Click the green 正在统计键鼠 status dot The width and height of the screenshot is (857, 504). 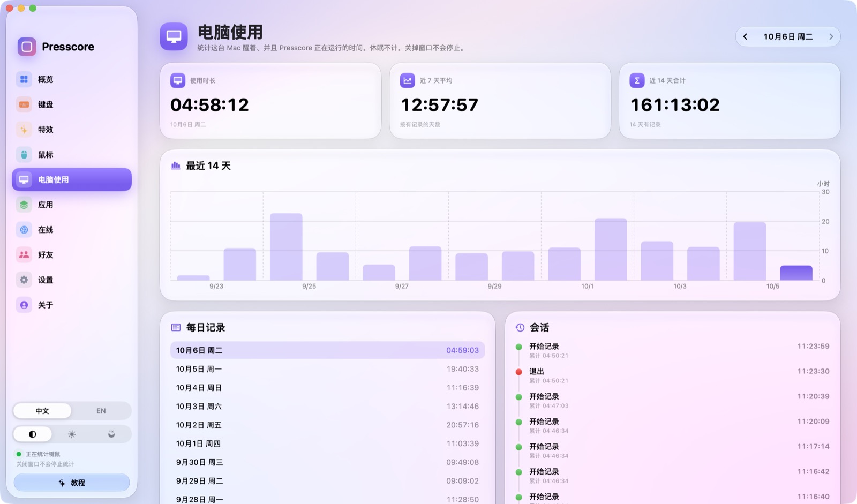(x=19, y=454)
